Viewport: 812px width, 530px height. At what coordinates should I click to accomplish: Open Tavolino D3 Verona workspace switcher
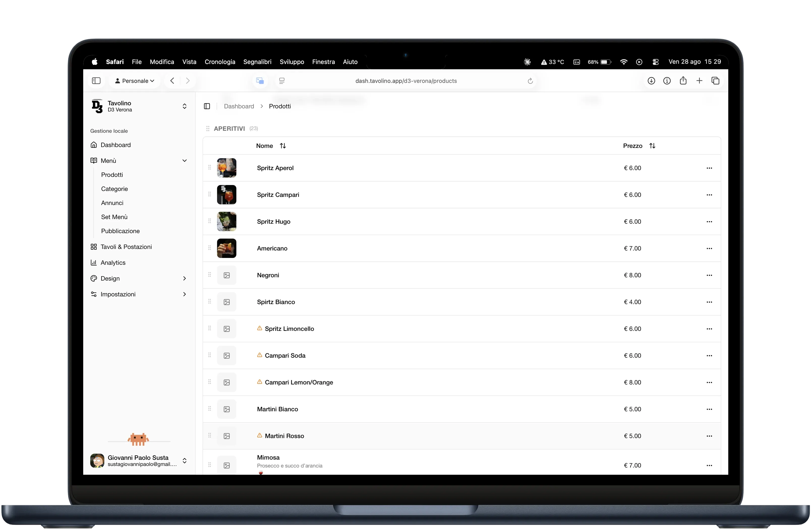[x=139, y=106]
